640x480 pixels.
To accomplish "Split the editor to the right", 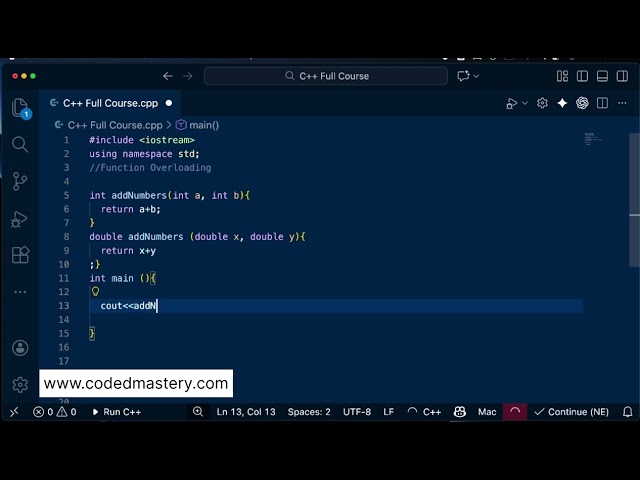I will [602, 103].
